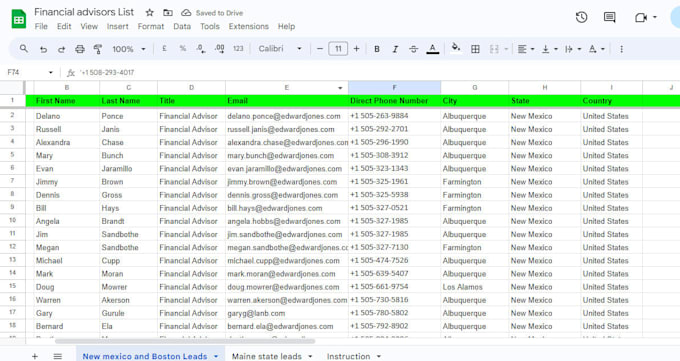Toggle bold formatting
The height and width of the screenshot is (361, 680).
377,49
